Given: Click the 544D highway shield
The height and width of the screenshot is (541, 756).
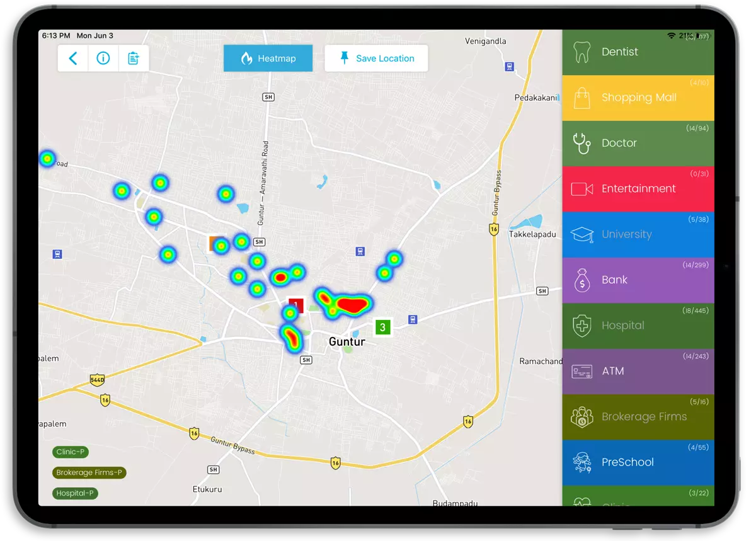Looking at the screenshot, I should [97, 380].
